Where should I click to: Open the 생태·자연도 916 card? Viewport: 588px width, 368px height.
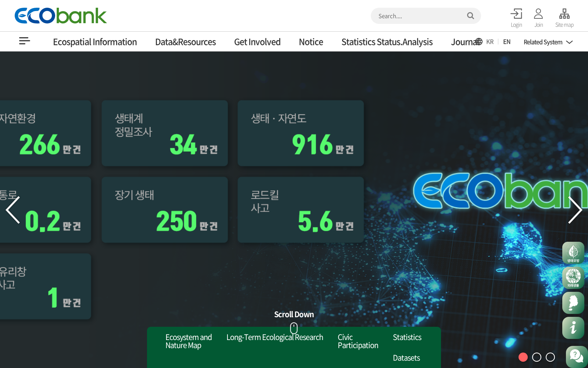[301, 133]
